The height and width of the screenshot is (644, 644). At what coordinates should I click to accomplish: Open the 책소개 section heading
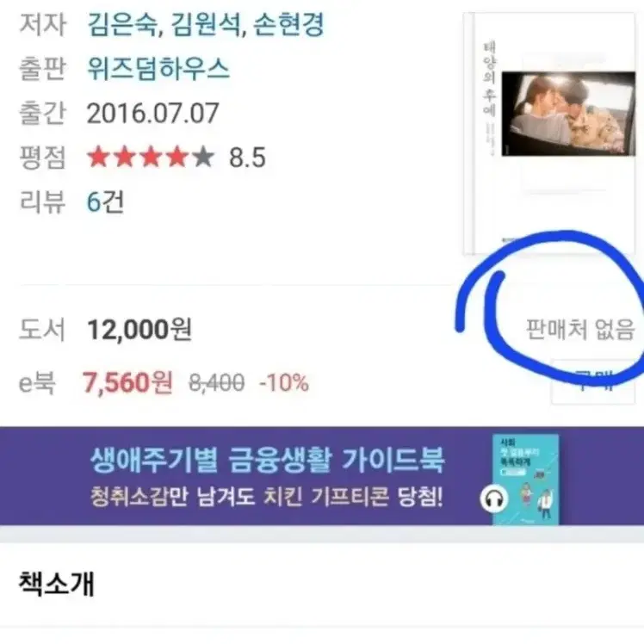point(57,584)
